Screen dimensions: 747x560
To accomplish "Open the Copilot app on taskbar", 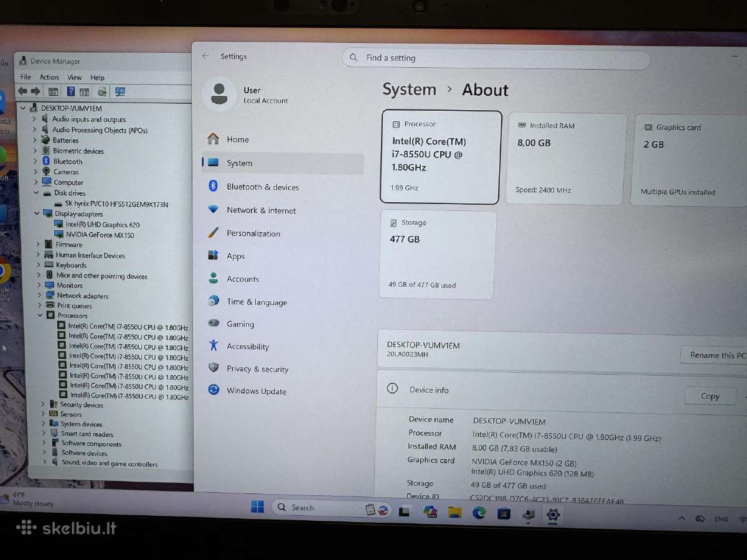I will click(x=430, y=511).
